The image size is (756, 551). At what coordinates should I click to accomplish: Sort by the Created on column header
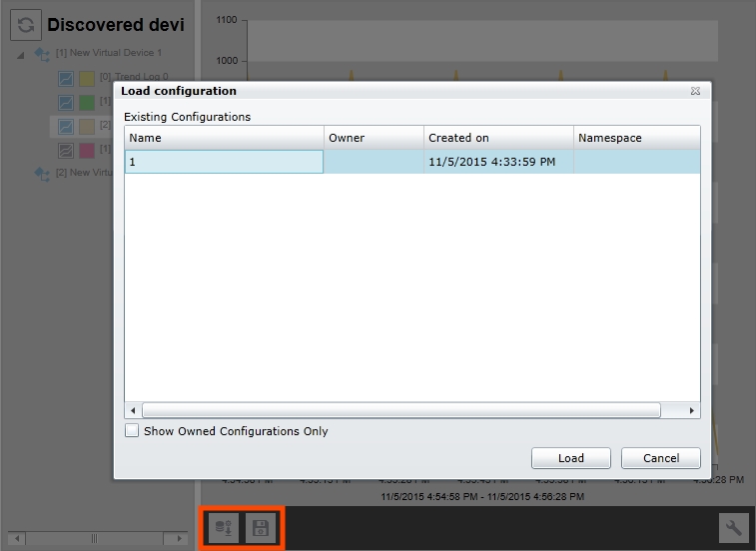coord(498,138)
